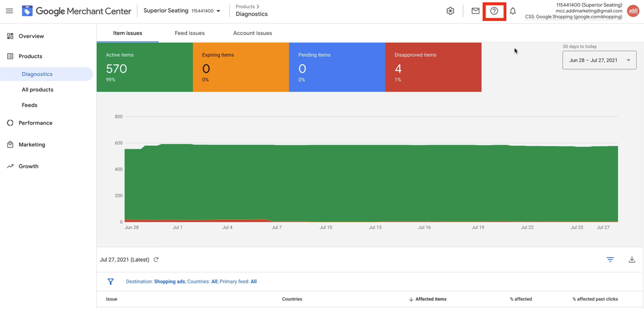Screen dimensions: 644x309
Task: Click the mcc.addimarketing@gmail.com account text
Action: click(589, 11)
